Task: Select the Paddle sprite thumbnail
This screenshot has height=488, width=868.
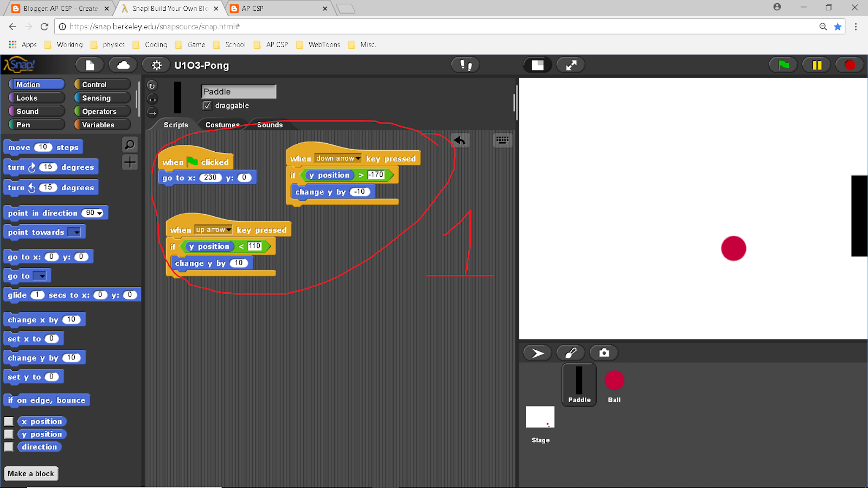Action: [x=579, y=384]
